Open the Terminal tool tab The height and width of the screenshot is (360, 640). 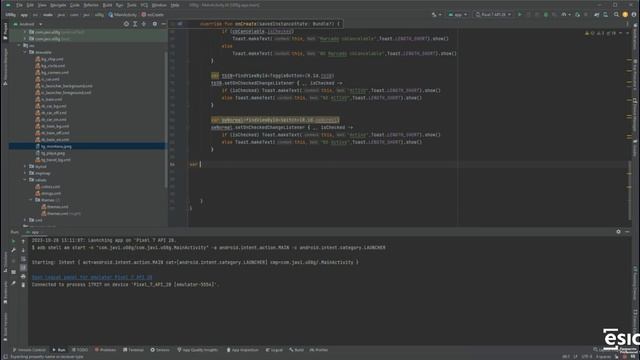133,350
